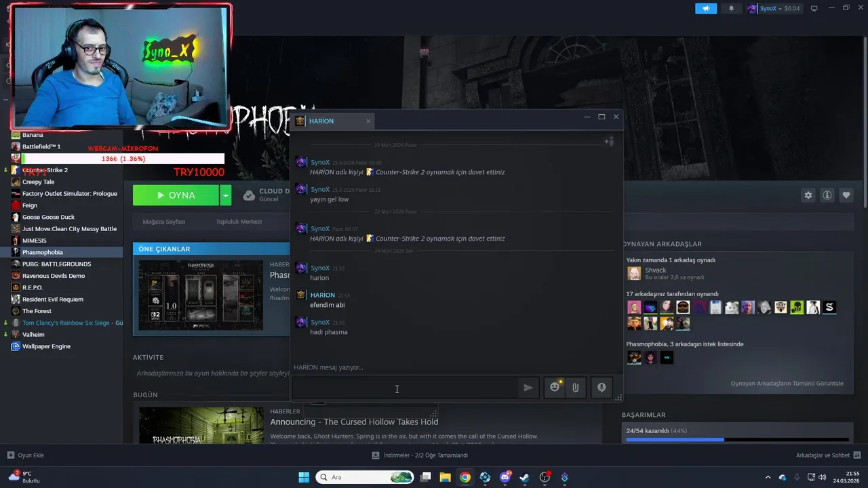868x488 pixels.
Task: Open the game info icon
Action: [827, 195]
